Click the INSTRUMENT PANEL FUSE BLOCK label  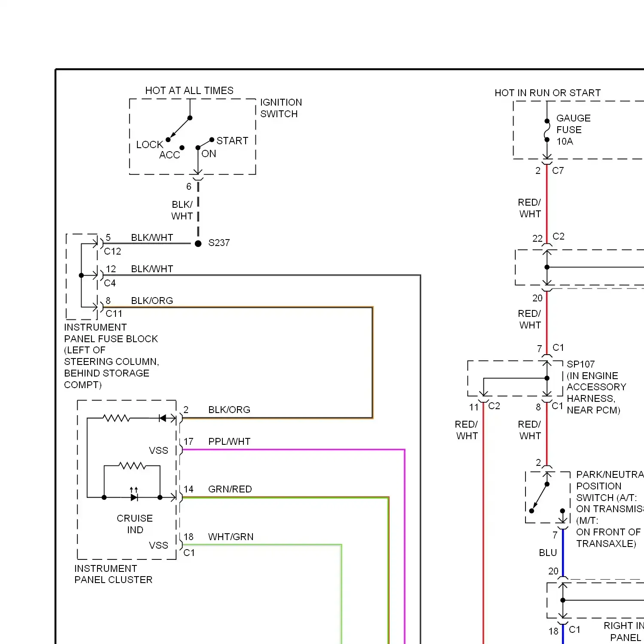click(112, 356)
